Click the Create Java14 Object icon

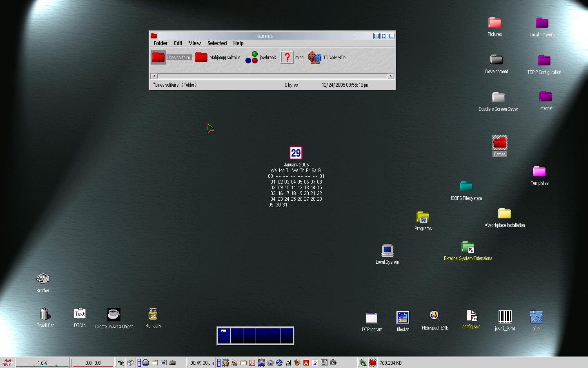tap(114, 315)
